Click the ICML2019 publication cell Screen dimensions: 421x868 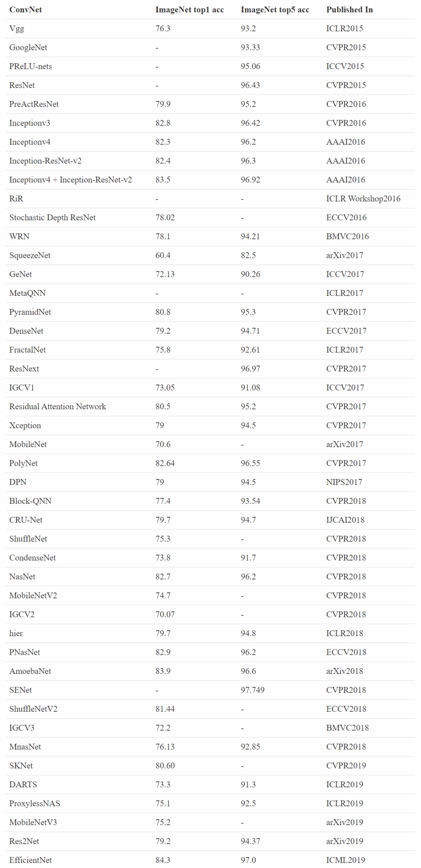tap(346, 860)
